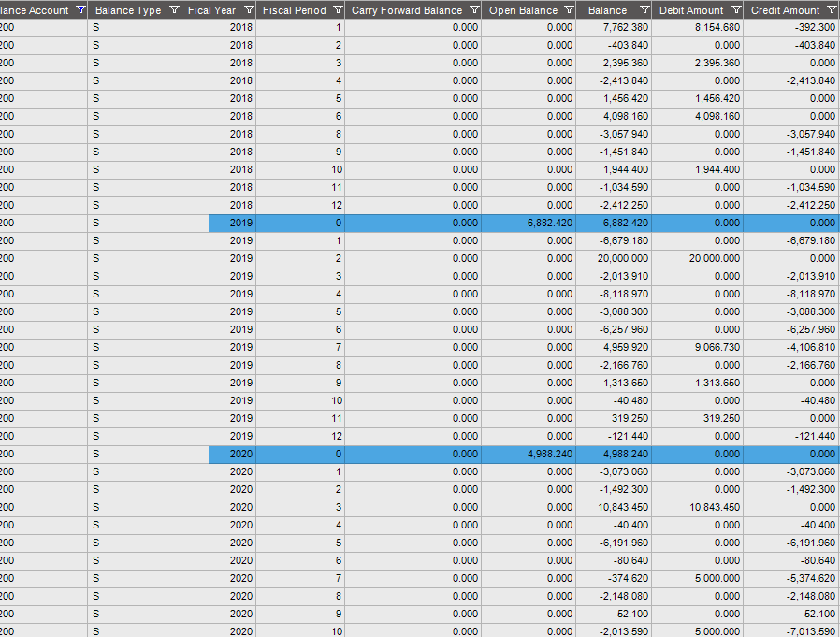Click Balance value 10,843.450
The width and height of the screenshot is (840, 637).
click(622, 507)
